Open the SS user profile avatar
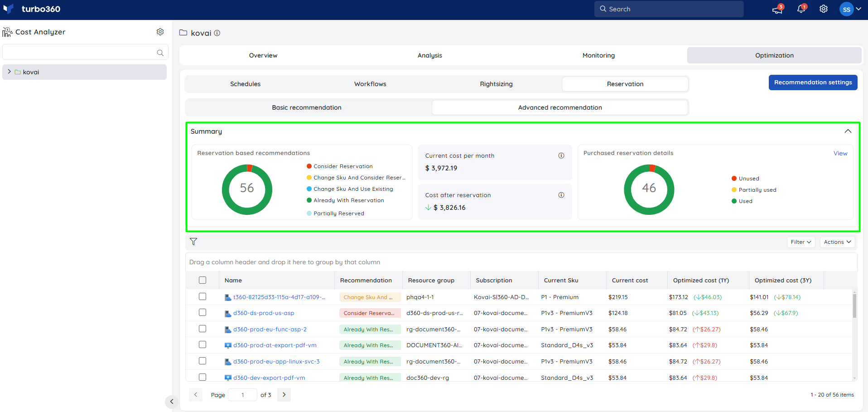The height and width of the screenshot is (412, 868). click(x=846, y=9)
